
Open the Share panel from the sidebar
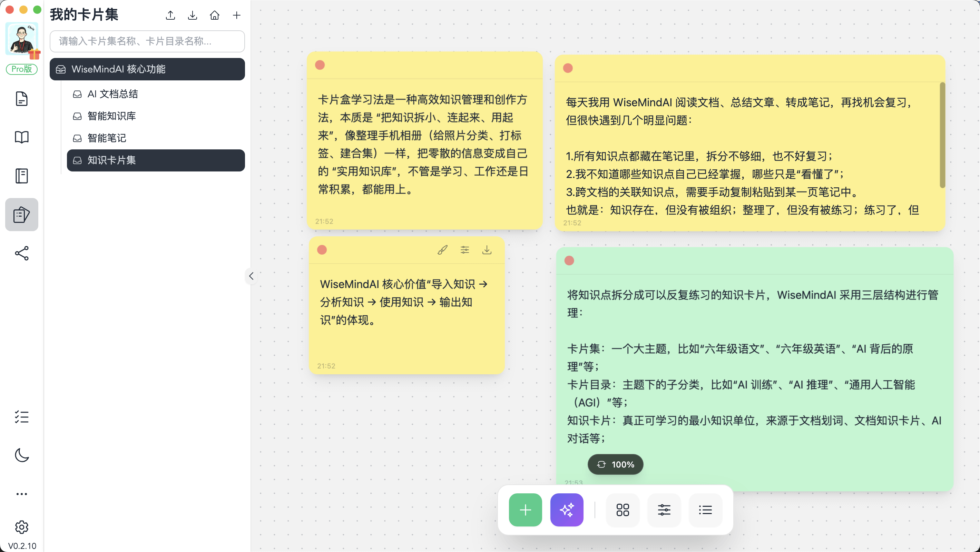[22, 253]
